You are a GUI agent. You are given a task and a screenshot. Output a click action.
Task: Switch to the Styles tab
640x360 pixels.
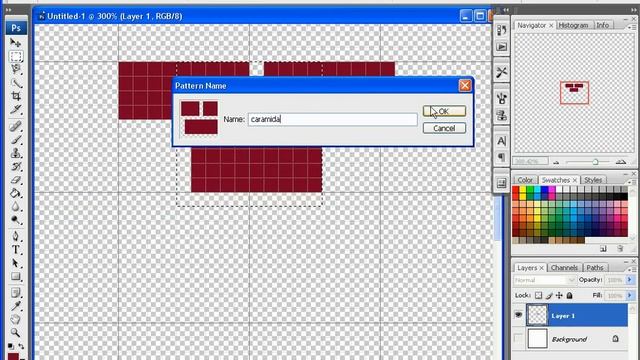click(593, 180)
